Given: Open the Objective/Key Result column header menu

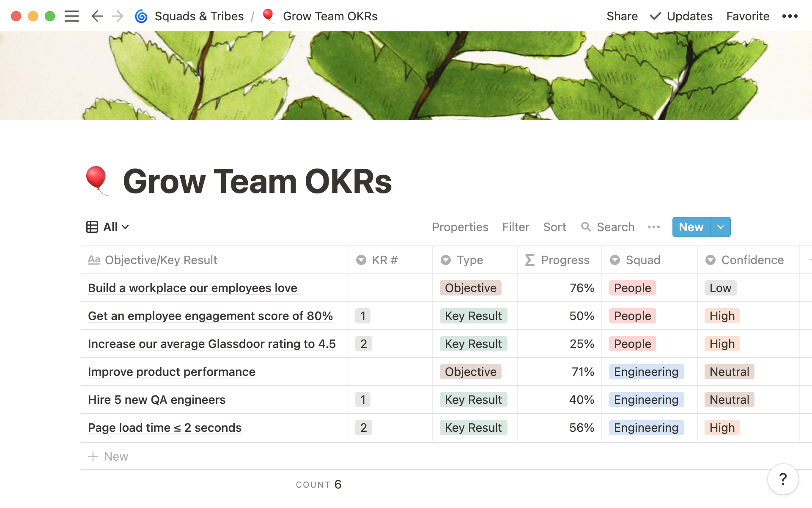Looking at the screenshot, I should point(214,260).
